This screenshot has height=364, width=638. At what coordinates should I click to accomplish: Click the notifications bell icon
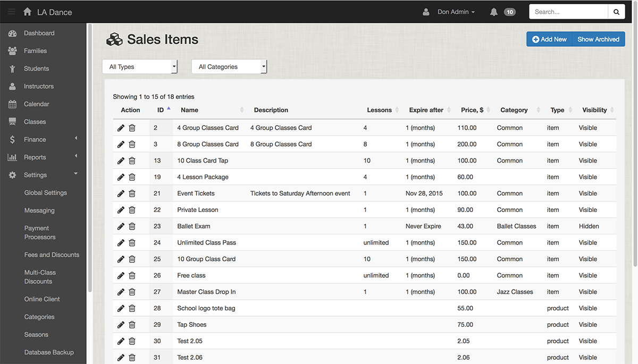[x=493, y=11]
